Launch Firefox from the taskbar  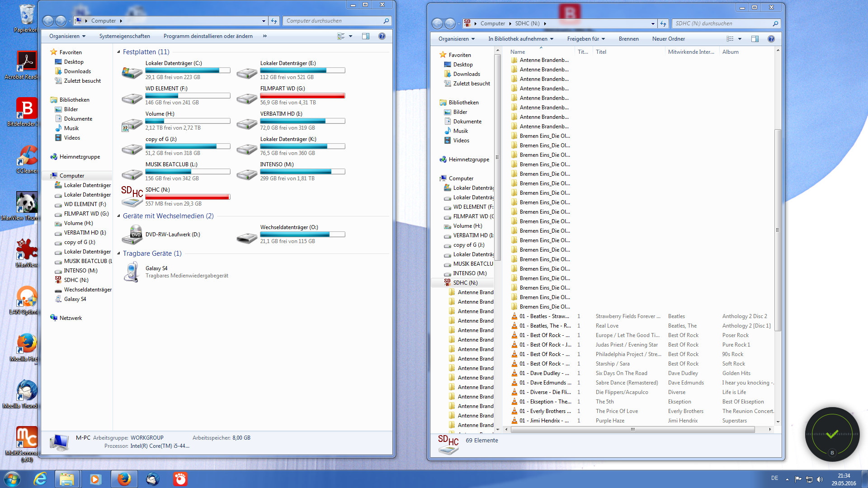click(124, 479)
